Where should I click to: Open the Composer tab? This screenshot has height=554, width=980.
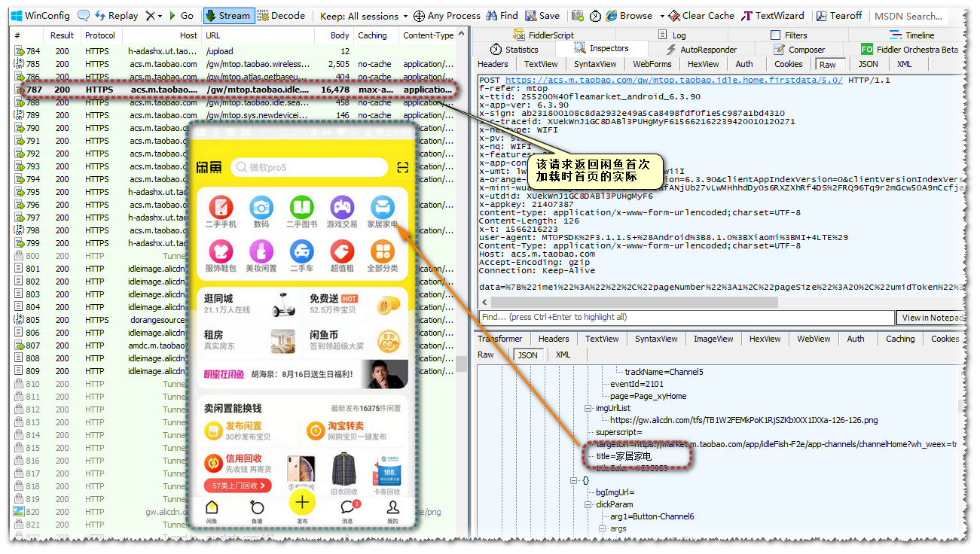point(798,49)
